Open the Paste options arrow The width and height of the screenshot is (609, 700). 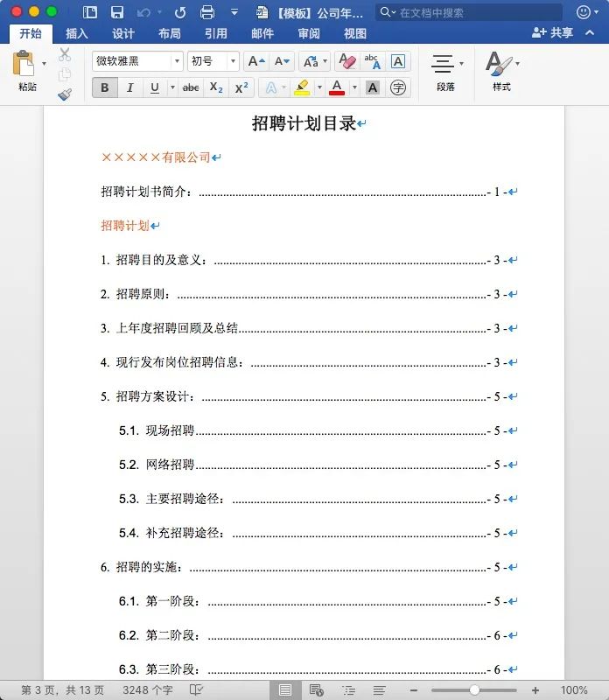[x=44, y=64]
